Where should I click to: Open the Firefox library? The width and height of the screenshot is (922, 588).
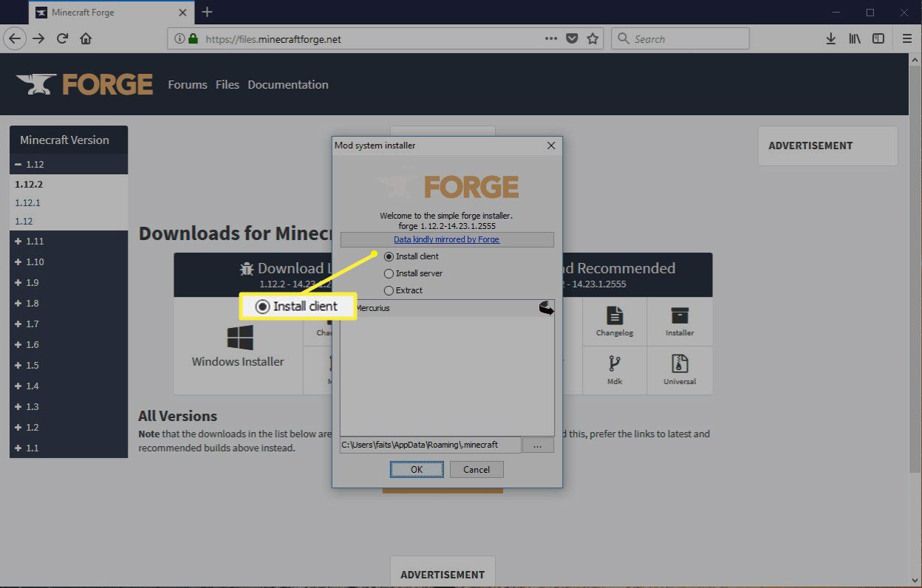point(855,38)
